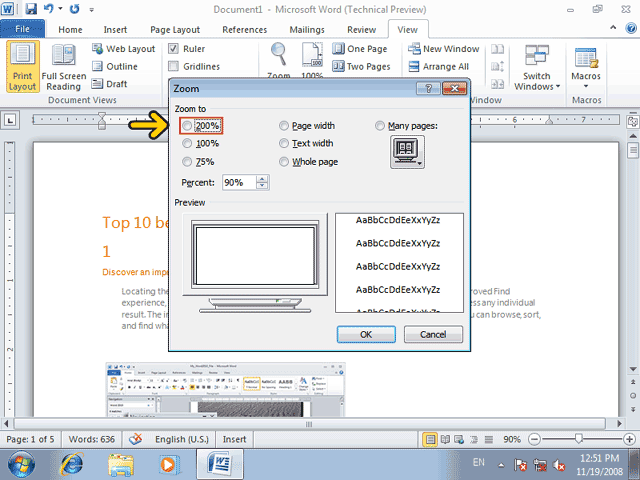Switch to Full Screen Reading view
Screen dimensions: 640x480
click(64, 67)
